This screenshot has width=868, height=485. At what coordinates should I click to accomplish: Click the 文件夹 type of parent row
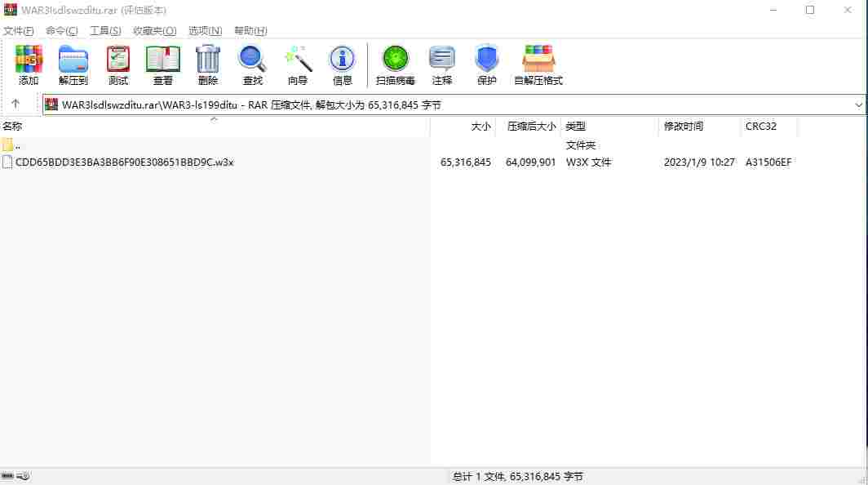tap(581, 145)
